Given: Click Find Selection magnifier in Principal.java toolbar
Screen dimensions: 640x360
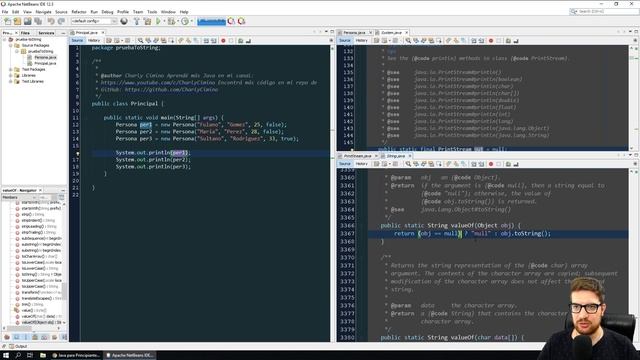Looking at the screenshot, I should pos(140,40).
